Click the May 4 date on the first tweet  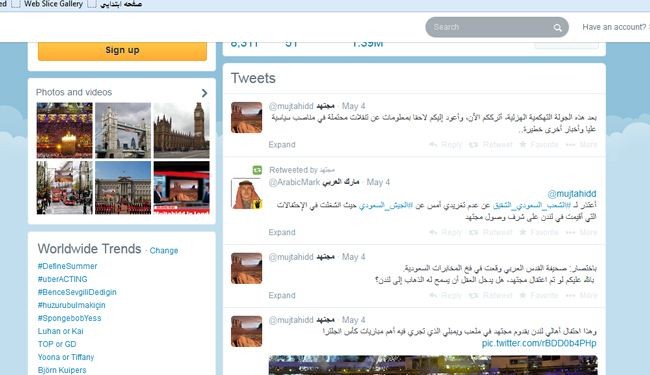pos(354,106)
